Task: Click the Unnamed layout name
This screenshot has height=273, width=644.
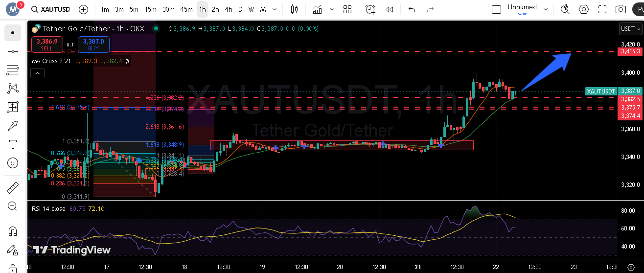Action: [x=522, y=7]
